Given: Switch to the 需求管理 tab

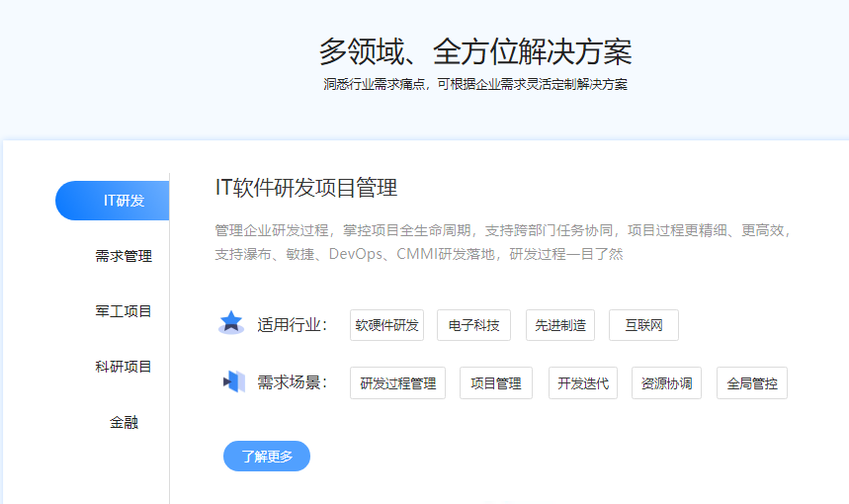Looking at the screenshot, I should (x=124, y=256).
